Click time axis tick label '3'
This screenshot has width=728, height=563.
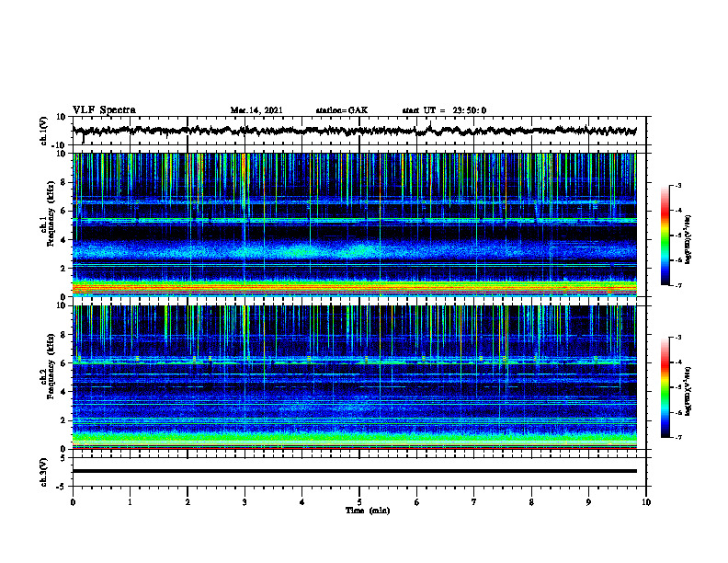245,502
